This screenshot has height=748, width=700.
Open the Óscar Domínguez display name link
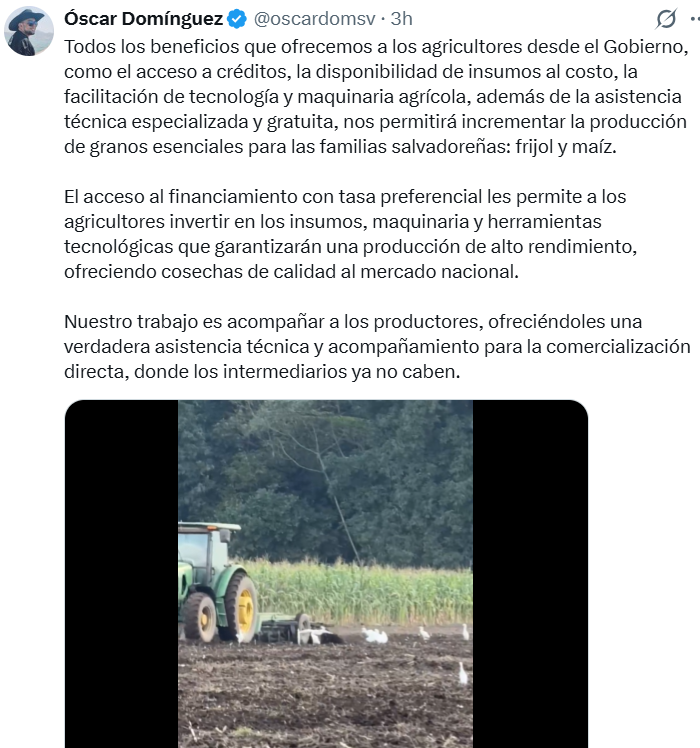[144, 19]
